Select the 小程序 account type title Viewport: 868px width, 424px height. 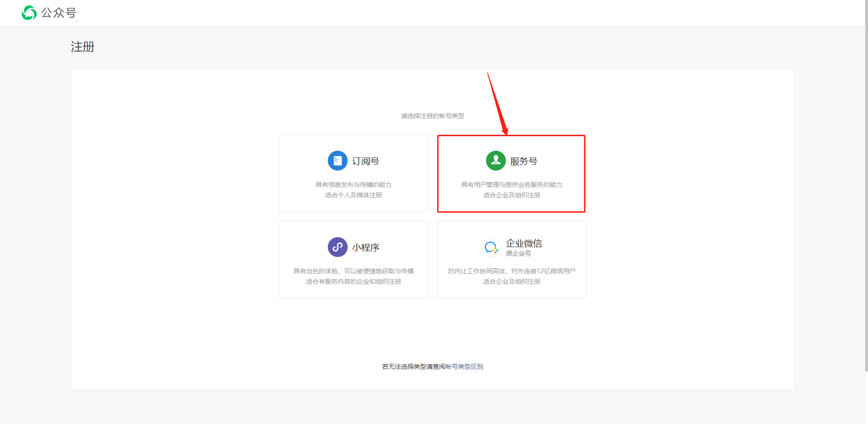pos(366,248)
